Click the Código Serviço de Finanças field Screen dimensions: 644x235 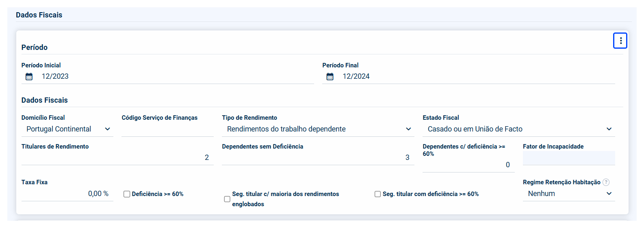tap(167, 129)
